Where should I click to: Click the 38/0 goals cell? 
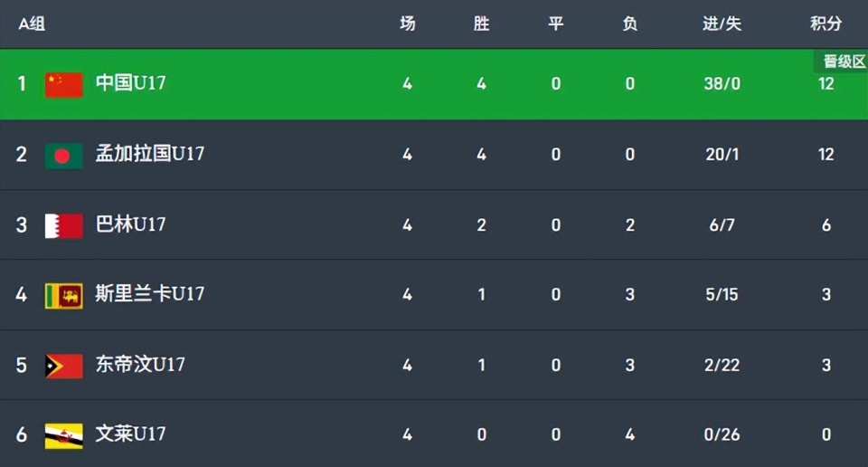coord(722,84)
